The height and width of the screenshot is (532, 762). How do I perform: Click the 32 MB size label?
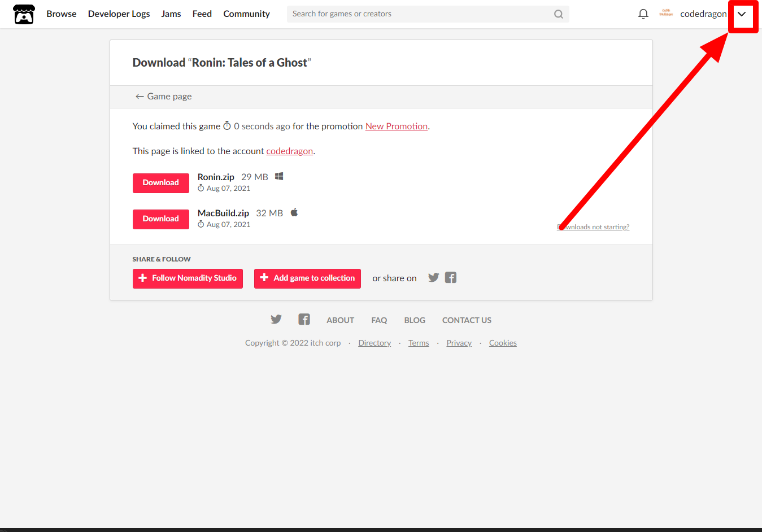269,213
